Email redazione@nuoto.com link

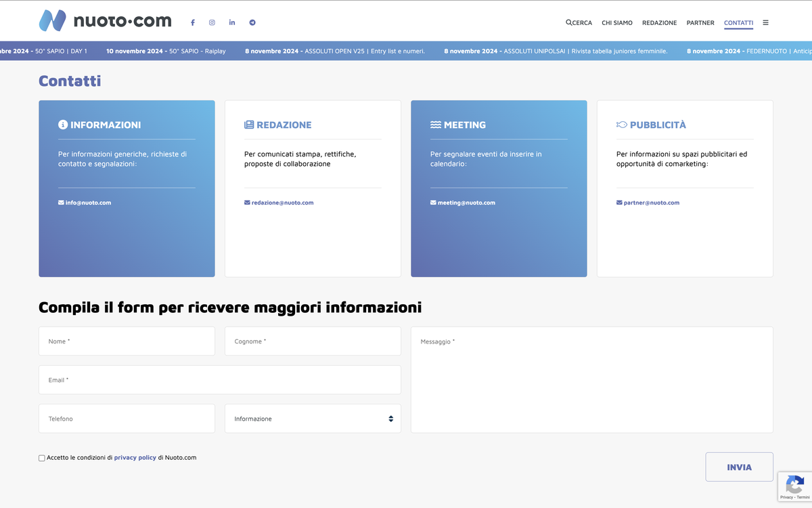point(279,203)
